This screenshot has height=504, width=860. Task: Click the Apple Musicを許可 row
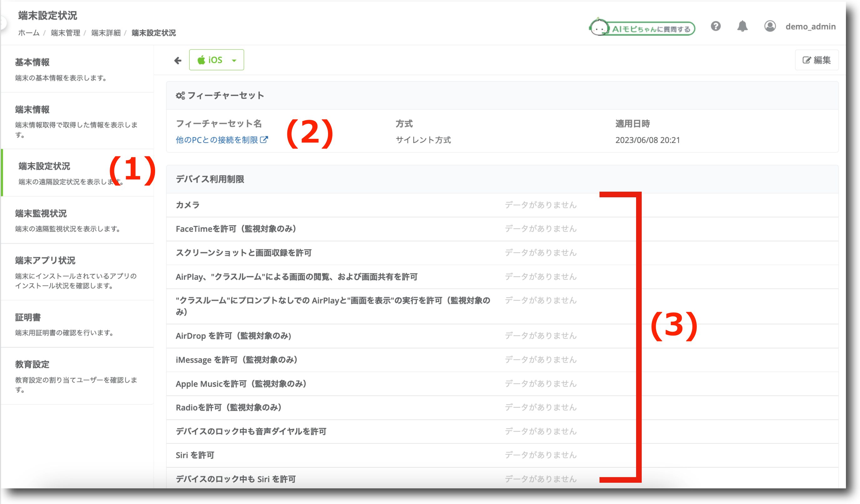point(502,384)
